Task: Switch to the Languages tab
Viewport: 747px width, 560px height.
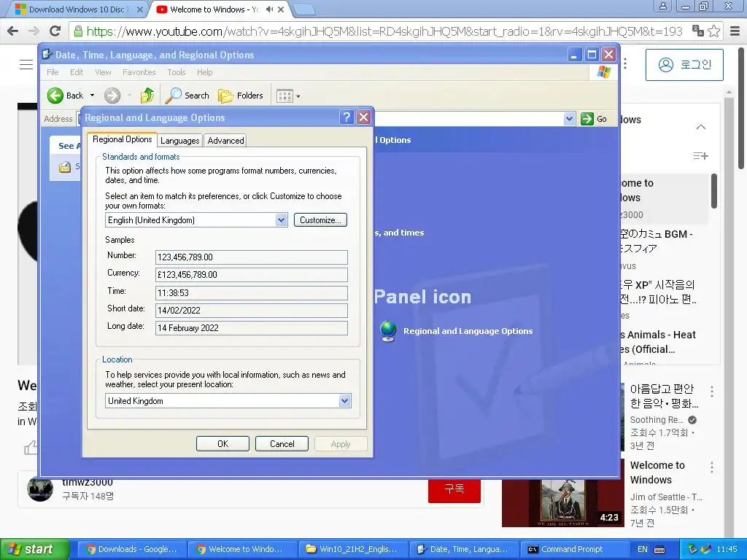Action: pyautogui.click(x=179, y=141)
